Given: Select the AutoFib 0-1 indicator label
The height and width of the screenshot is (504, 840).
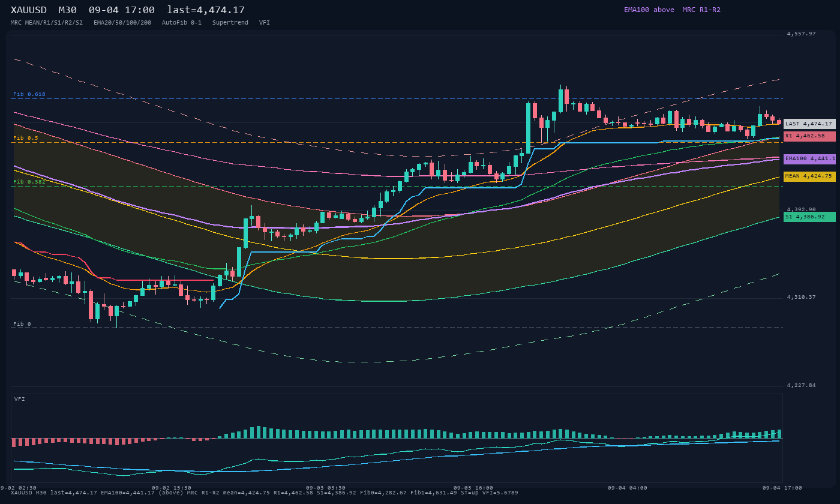Looking at the screenshot, I should [x=182, y=23].
